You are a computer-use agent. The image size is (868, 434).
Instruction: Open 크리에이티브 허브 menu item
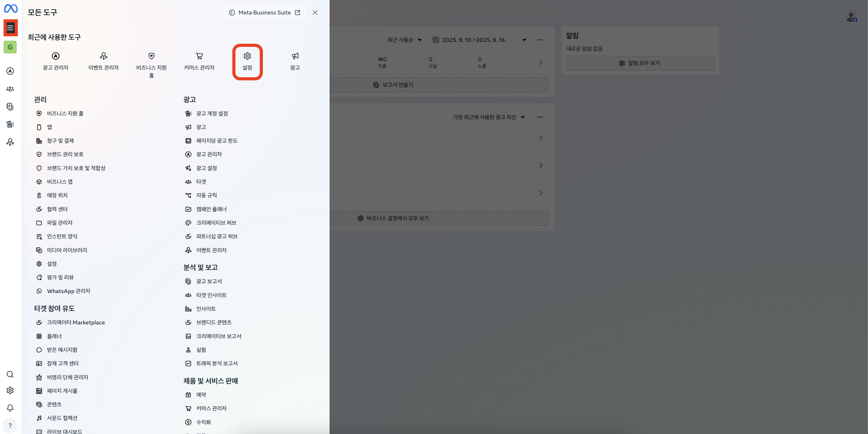(x=216, y=223)
